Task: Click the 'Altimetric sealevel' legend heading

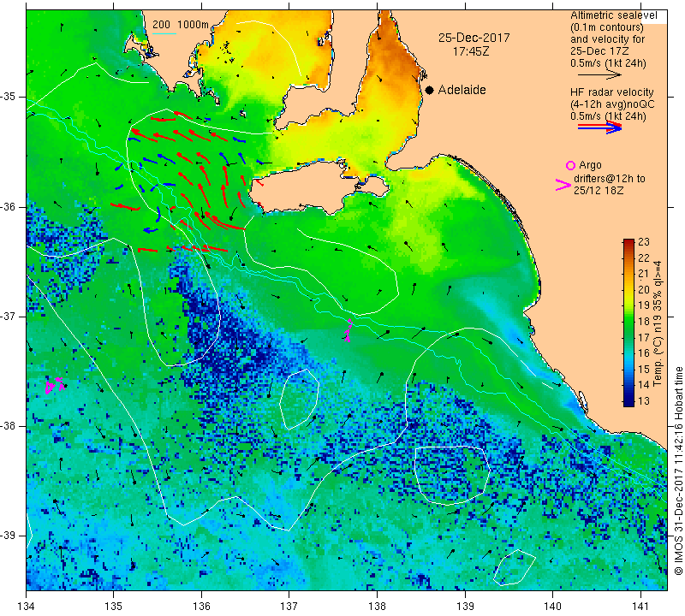Action: click(x=613, y=15)
